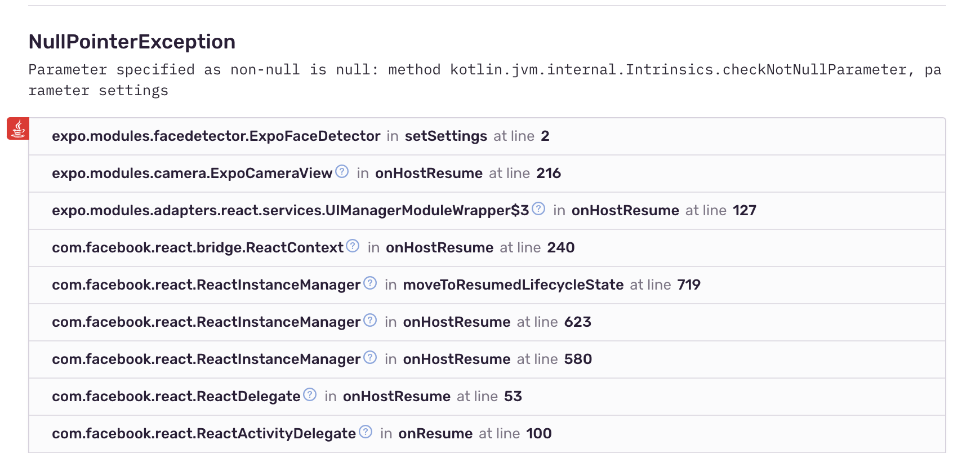Click the NullPointerException title
This screenshot has width=980, height=453.
(132, 41)
